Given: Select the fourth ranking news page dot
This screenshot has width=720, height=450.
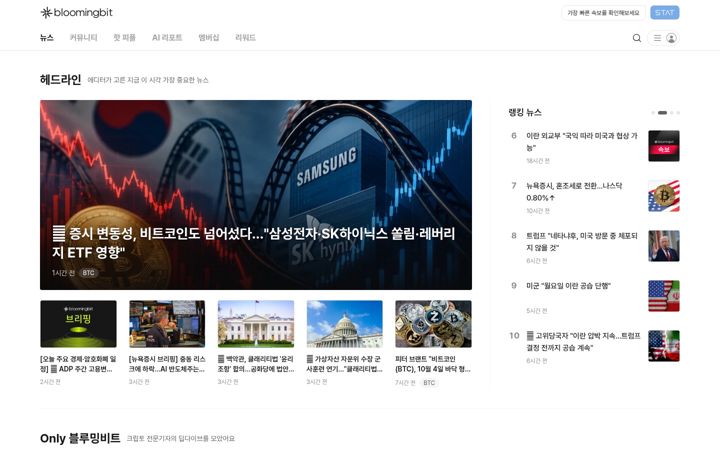Looking at the screenshot, I should click(678, 112).
